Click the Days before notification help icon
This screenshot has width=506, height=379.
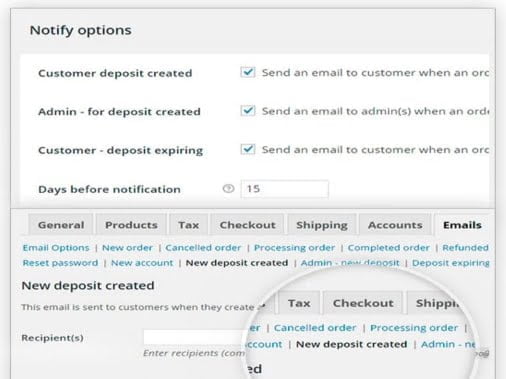(x=228, y=189)
